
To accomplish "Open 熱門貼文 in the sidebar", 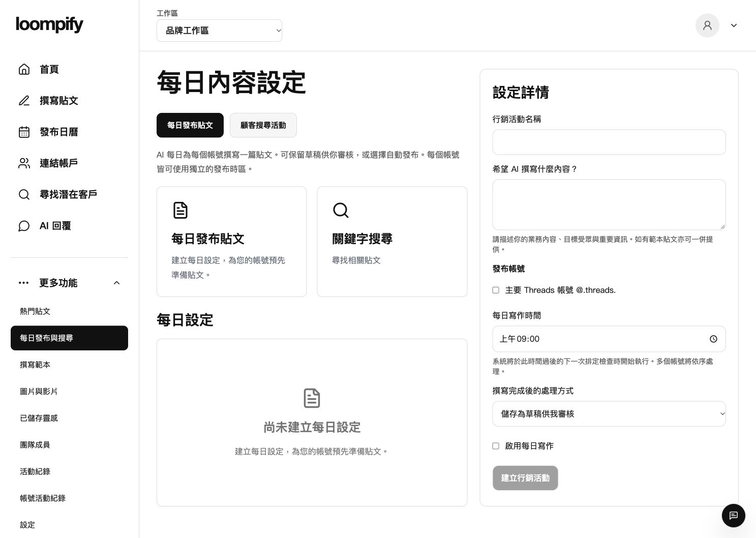I will [35, 311].
